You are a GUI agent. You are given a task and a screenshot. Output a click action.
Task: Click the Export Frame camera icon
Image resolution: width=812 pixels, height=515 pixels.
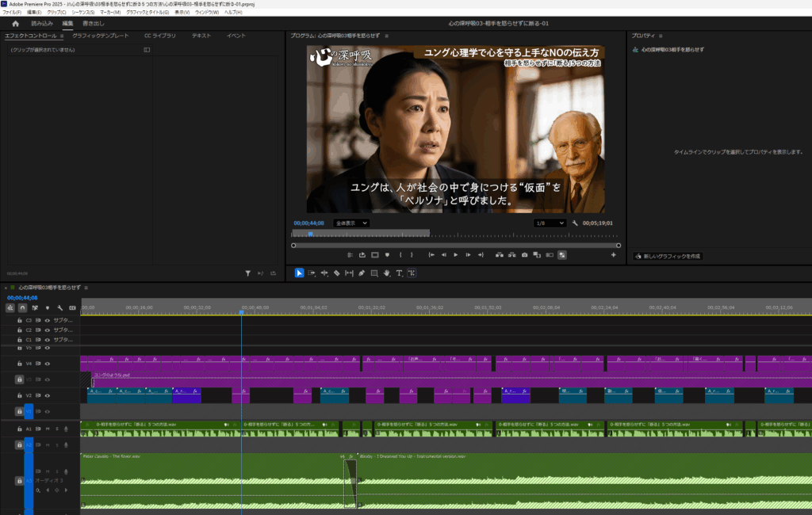click(524, 255)
